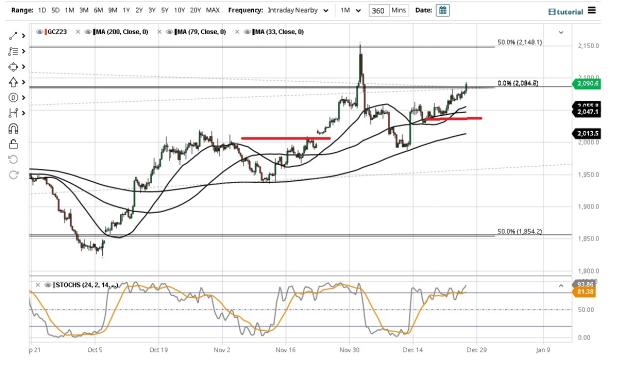Set range to MAX
Image resolution: width=625 pixels, height=365 pixels.
pos(212,10)
